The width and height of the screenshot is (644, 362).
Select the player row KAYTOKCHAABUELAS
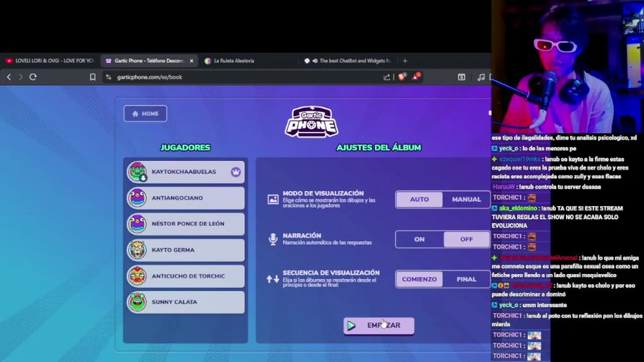(x=186, y=172)
